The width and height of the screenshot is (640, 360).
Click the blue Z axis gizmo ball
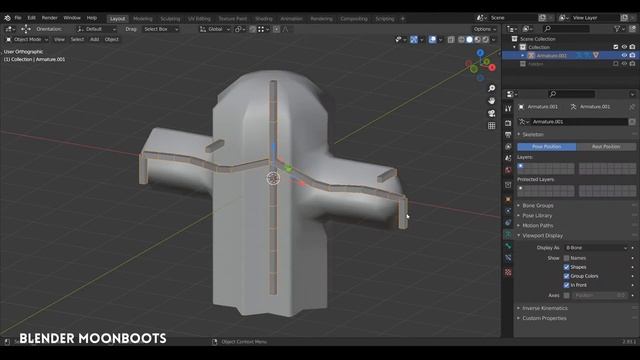480,53
